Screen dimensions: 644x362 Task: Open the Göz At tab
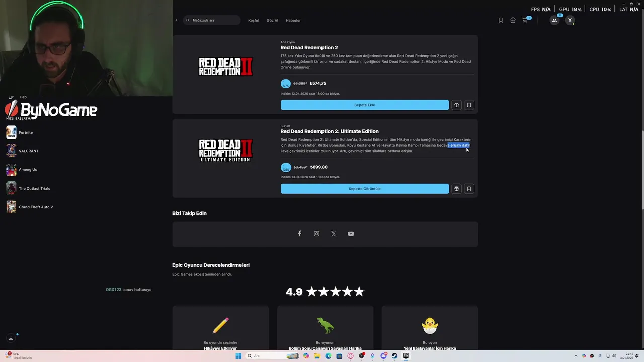click(272, 20)
